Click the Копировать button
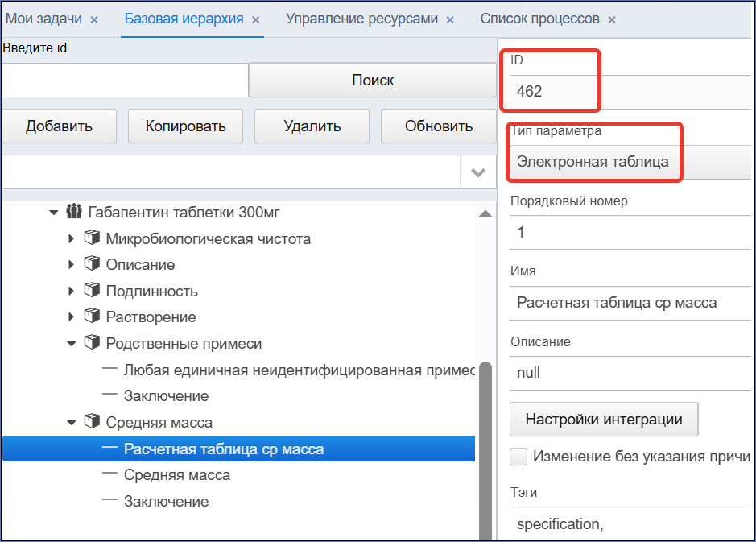 coord(186,126)
